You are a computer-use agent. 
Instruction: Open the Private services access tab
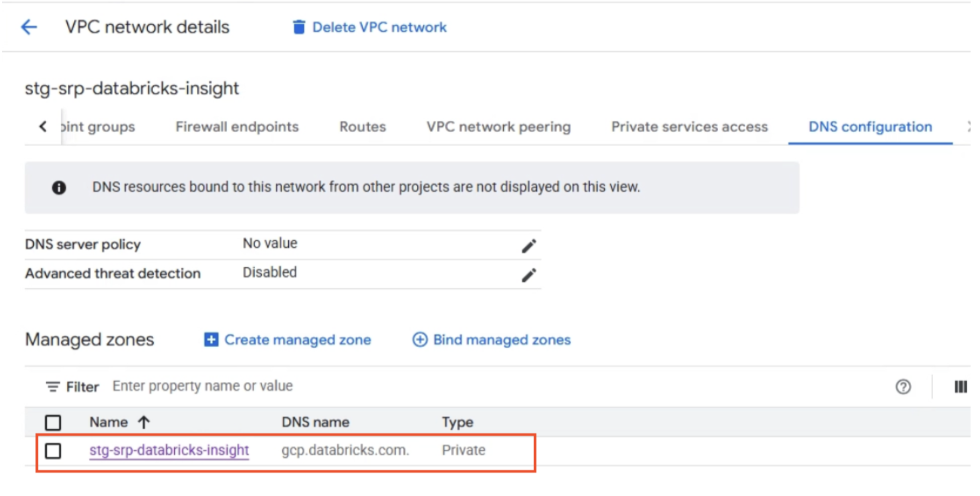tap(689, 127)
